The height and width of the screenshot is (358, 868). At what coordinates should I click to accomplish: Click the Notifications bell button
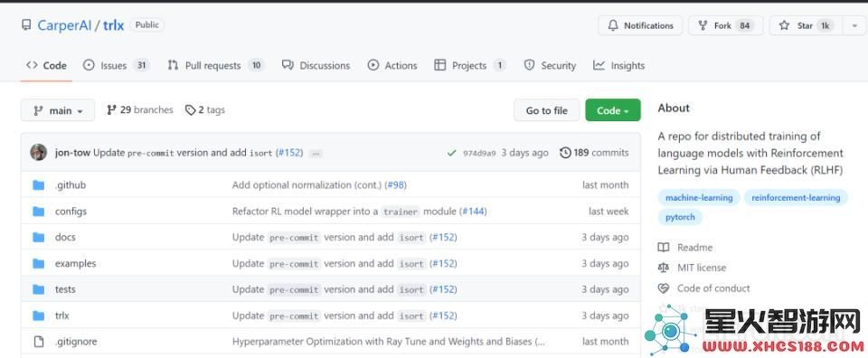[640, 25]
